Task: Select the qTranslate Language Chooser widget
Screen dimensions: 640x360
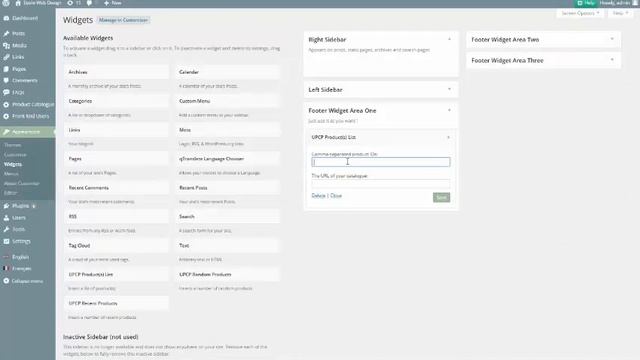Action: coord(228,159)
